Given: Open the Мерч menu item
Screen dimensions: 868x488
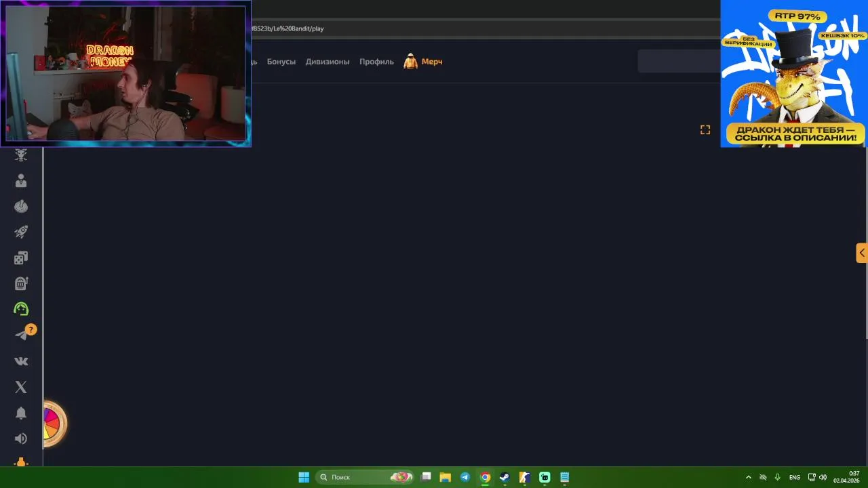Looking at the screenshot, I should 432,62.
